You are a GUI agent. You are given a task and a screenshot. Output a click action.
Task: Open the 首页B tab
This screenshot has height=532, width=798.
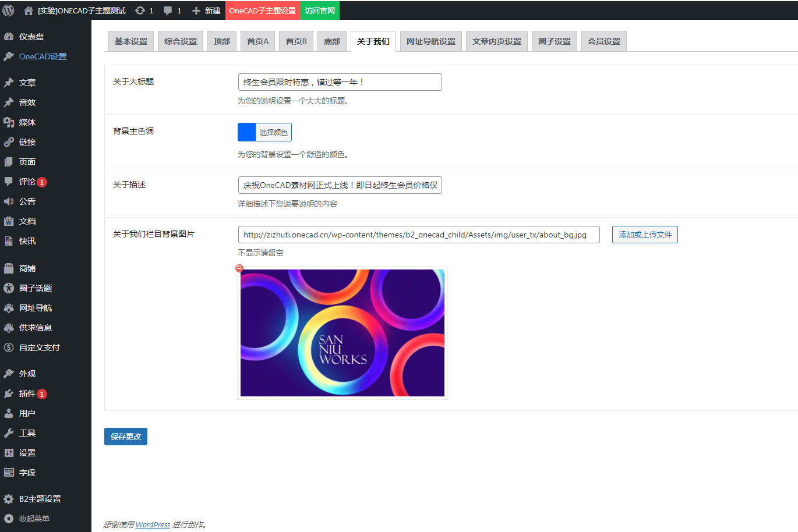tap(296, 41)
